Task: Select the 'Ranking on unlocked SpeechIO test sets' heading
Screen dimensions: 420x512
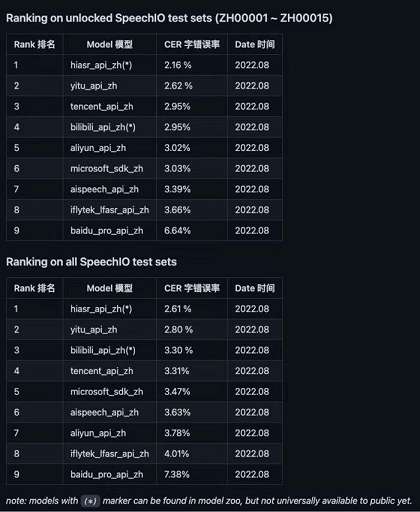Action: click(x=169, y=18)
